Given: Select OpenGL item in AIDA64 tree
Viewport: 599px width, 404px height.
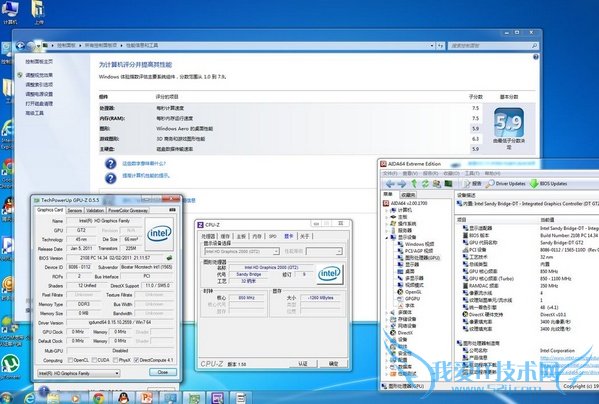Looking at the screenshot, I should [x=409, y=292].
